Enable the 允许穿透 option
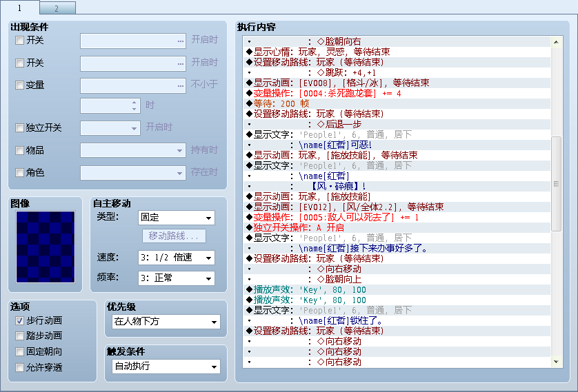The image size is (578, 392). point(19,367)
